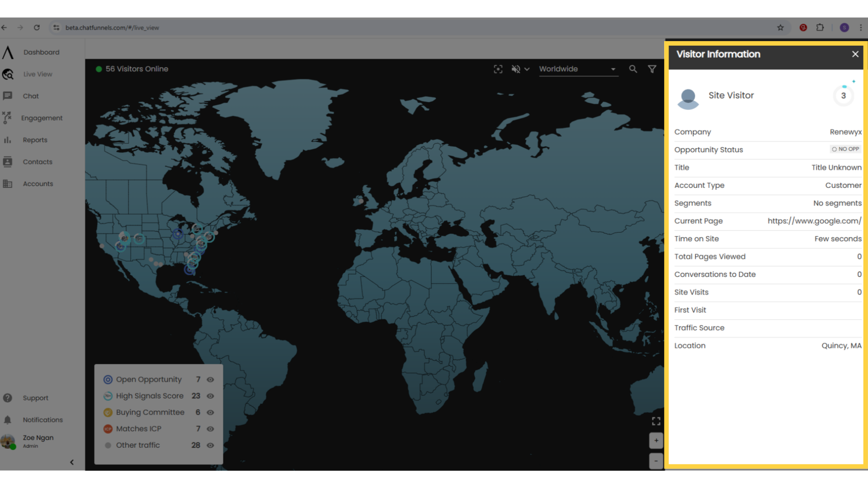This screenshot has height=488, width=868.
Task: Open the Support page
Action: (36, 398)
